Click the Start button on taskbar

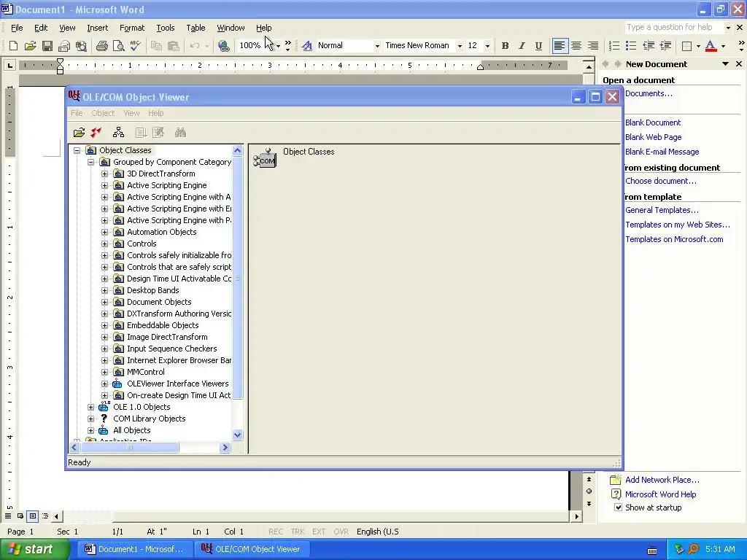(x=34, y=549)
